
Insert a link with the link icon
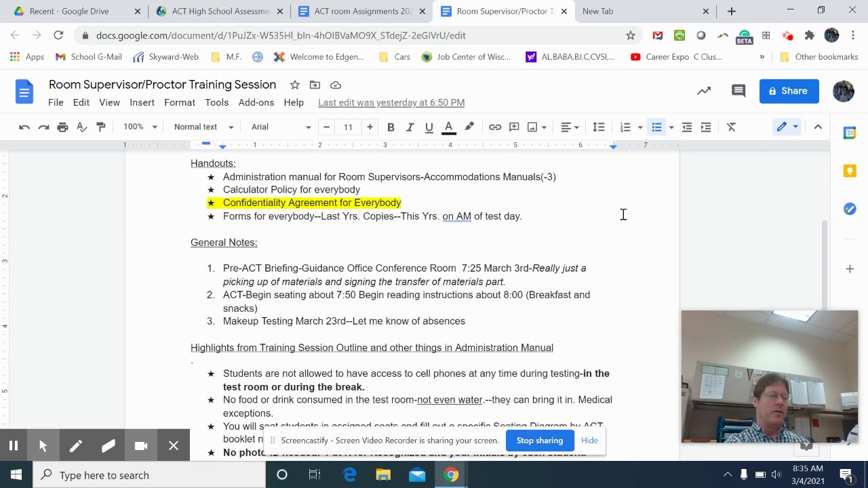tap(495, 127)
